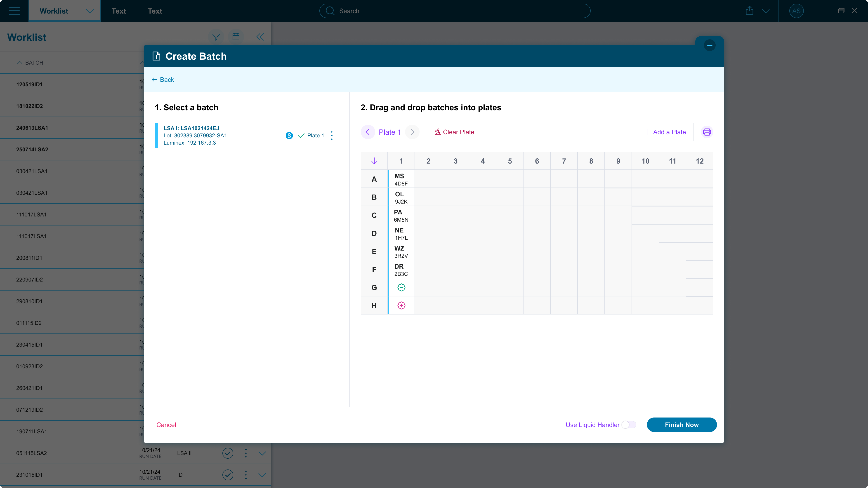
Task: Select the Worklist tab
Action: pos(54,11)
